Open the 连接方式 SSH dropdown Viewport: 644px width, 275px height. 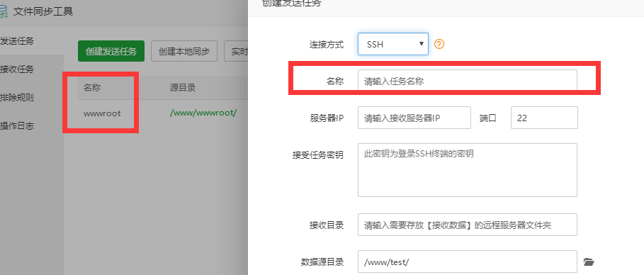pyautogui.click(x=393, y=44)
